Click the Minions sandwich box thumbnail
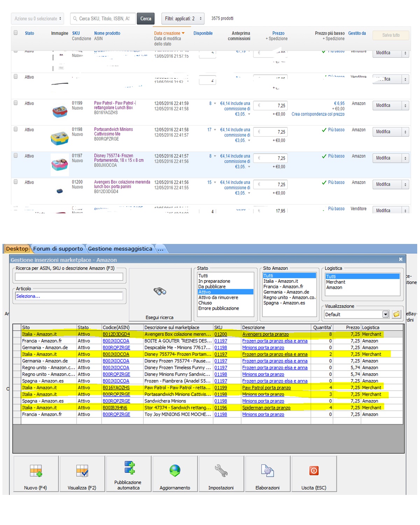The width and height of the screenshot is (420, 525). (x=60, y=138)
